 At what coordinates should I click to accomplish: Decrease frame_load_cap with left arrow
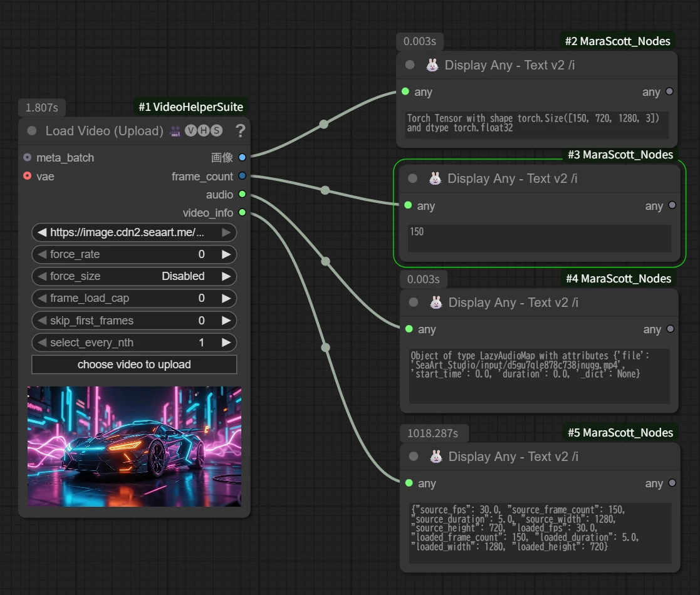click(x=42, y=298)
